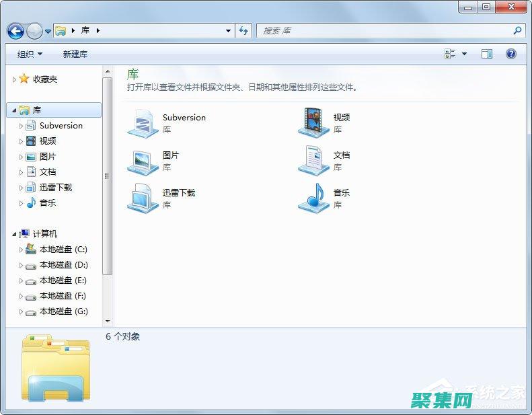Toggle the preview pane button

click(x=487, y=54)
